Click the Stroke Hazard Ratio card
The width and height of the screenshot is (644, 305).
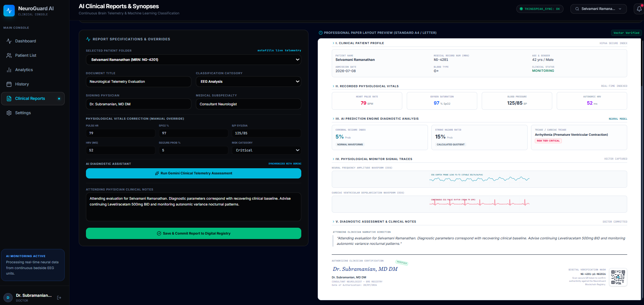click(479, 137)
